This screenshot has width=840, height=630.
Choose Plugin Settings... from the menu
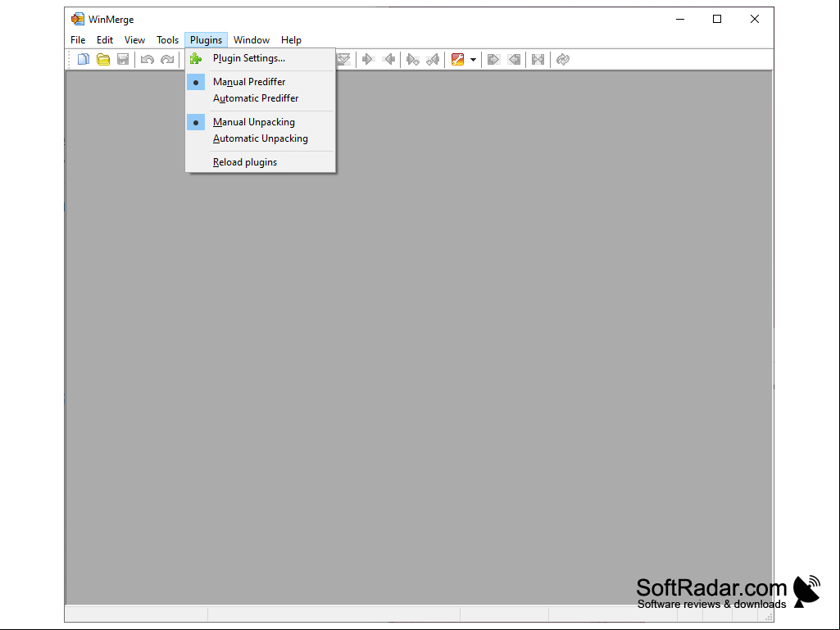click(x=261, y=58)
